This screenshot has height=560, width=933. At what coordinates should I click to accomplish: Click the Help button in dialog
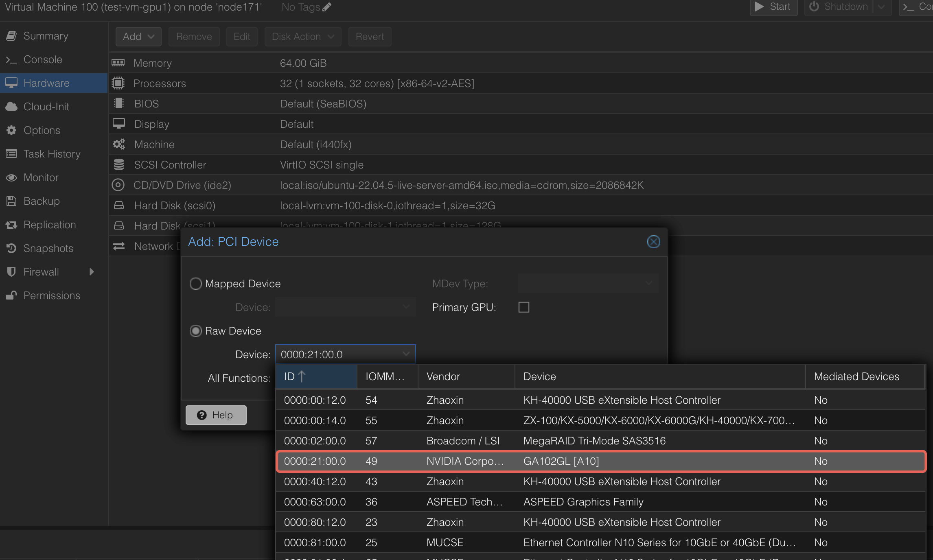click(216, 415)
